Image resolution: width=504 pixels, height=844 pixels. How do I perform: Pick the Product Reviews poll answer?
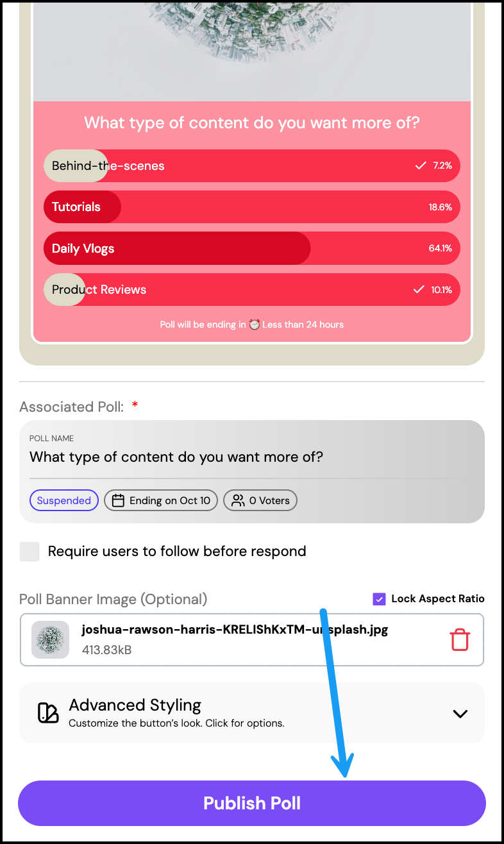(251, 290)
